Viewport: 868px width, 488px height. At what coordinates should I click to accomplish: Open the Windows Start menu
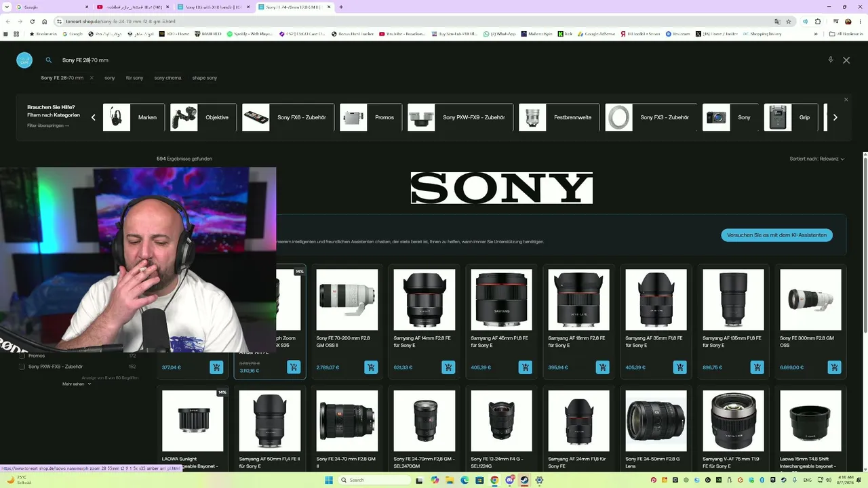point(329,480)
